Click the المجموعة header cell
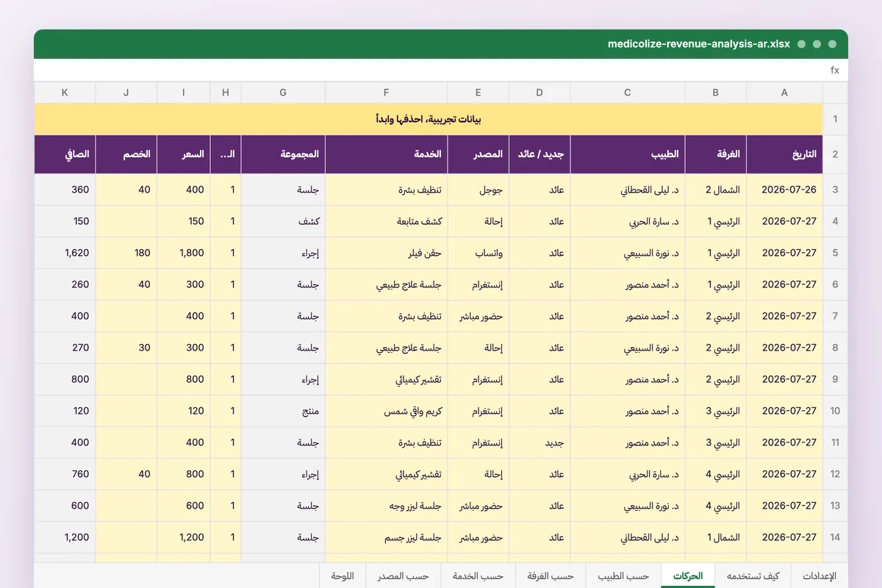 [x=283, y=154]
